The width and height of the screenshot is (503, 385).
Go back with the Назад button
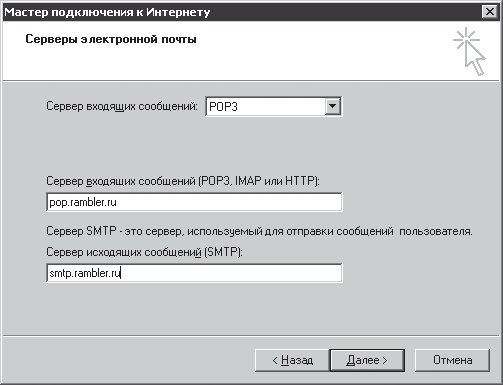[292, 360]
